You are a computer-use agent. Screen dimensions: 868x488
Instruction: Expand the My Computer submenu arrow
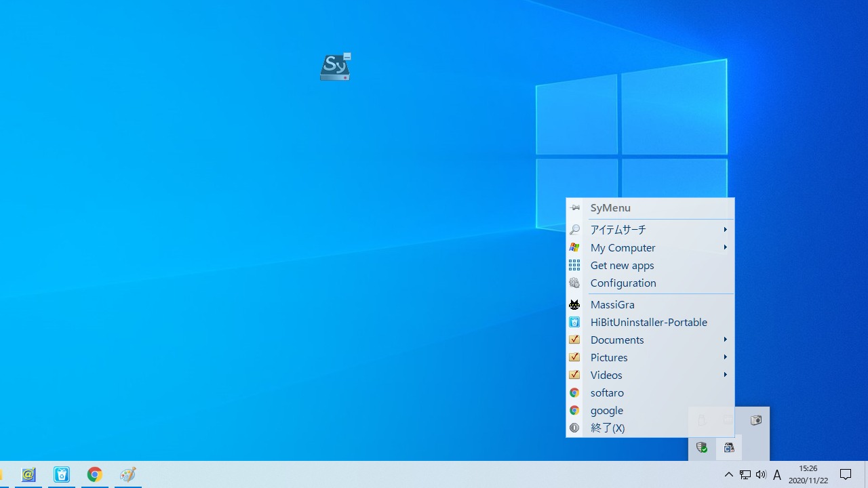click(x=725, y=247)
